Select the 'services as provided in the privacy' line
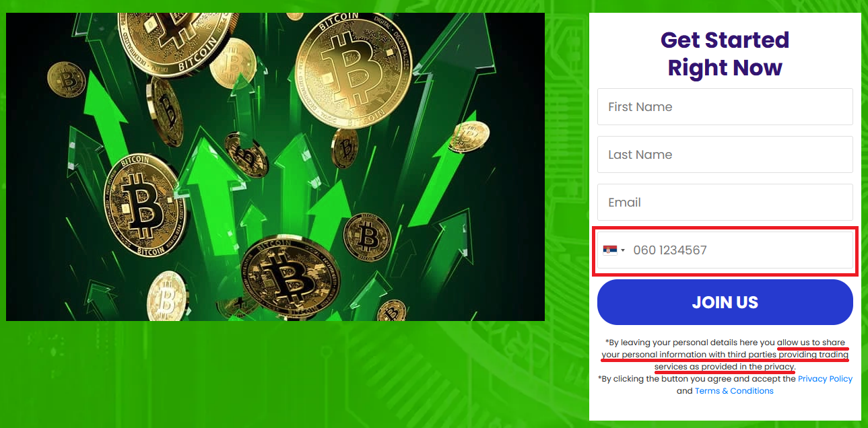The image size is (868, 428). tap(725, 367)
